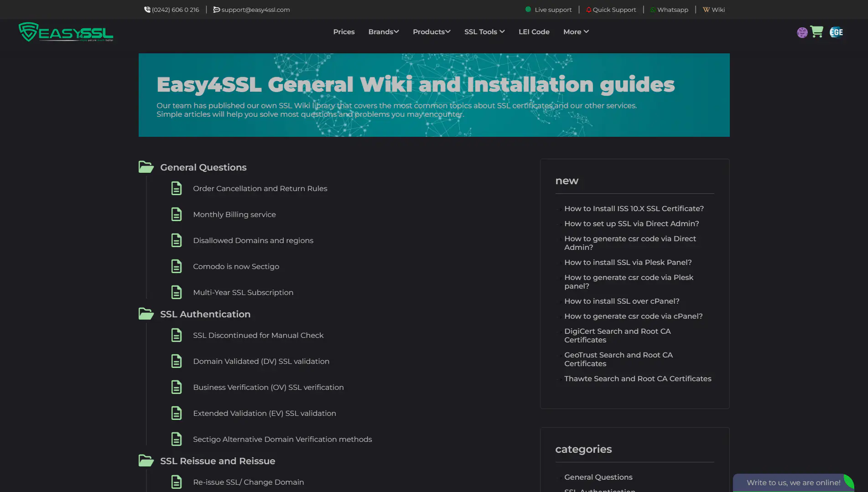Open the Quick Support link
This screenshot has width=868, height=492.
point(611,10)
